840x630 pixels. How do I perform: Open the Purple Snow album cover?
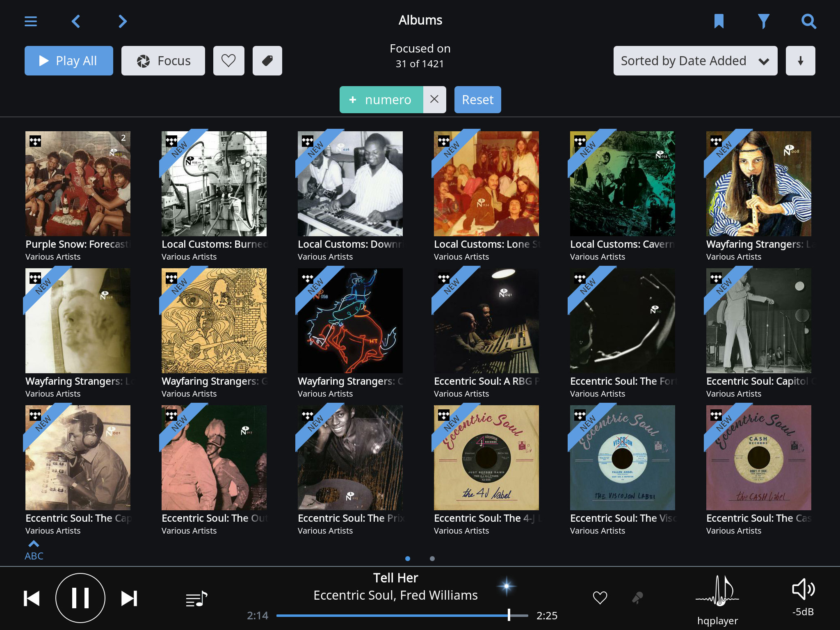[x=78, y=184]
